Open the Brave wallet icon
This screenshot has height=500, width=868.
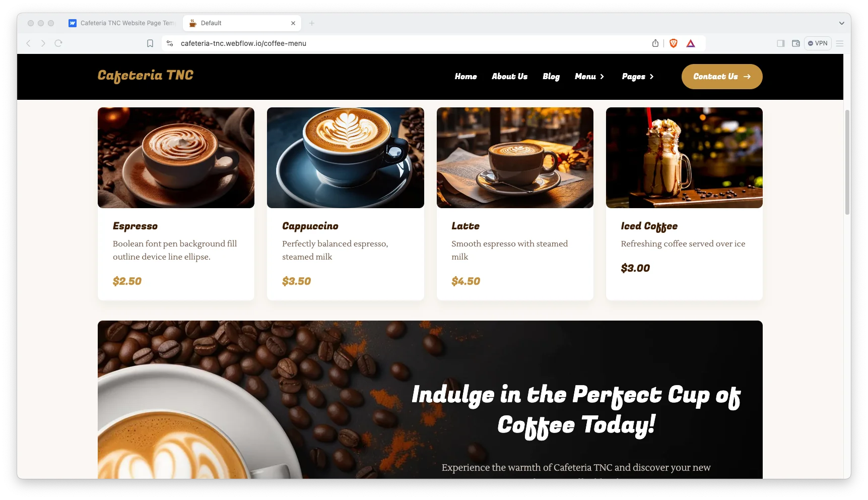pyautogui.click(x=796, y=43)
